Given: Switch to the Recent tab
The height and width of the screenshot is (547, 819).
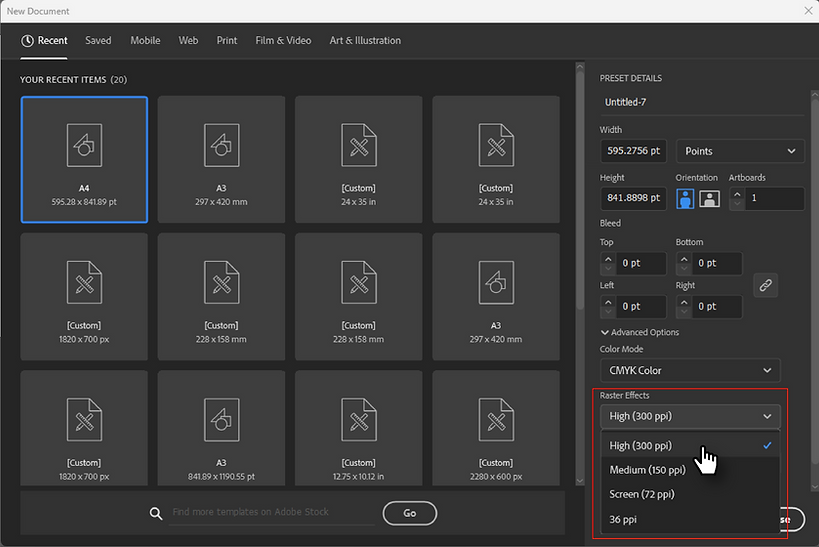Looking at the screenshot, I should [44, 41].
